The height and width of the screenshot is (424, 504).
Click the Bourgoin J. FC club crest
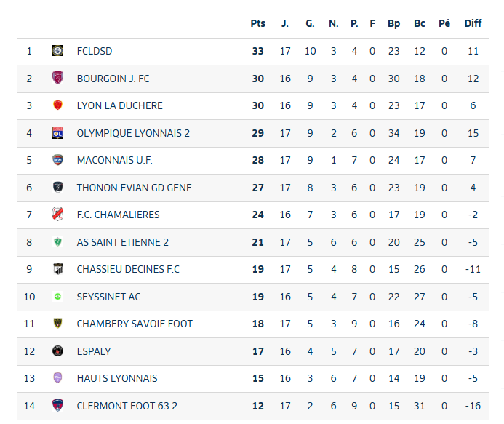(x=58, y=79)
